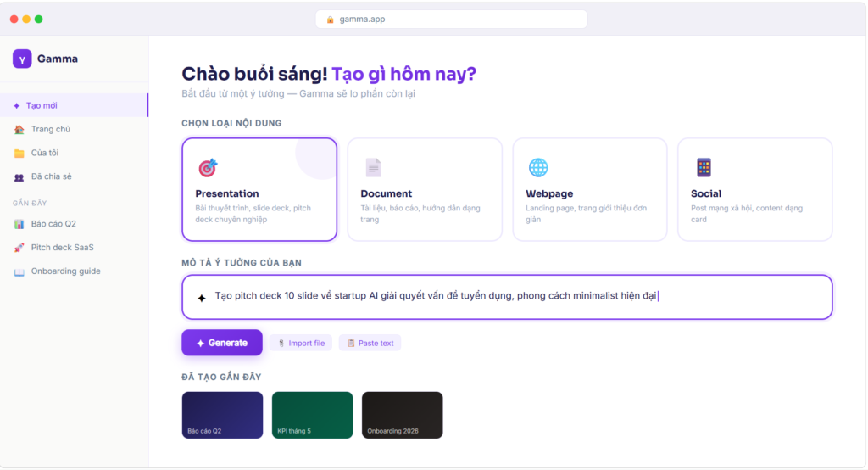Click the globe icon on Webpage card
868x470 pixels.
(x=538, y=167)
